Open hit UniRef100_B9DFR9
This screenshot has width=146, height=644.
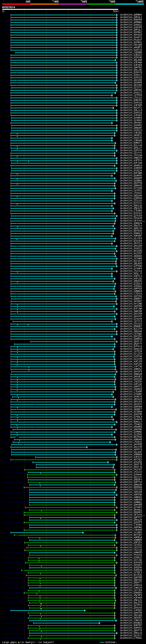[x=131, y=20]
